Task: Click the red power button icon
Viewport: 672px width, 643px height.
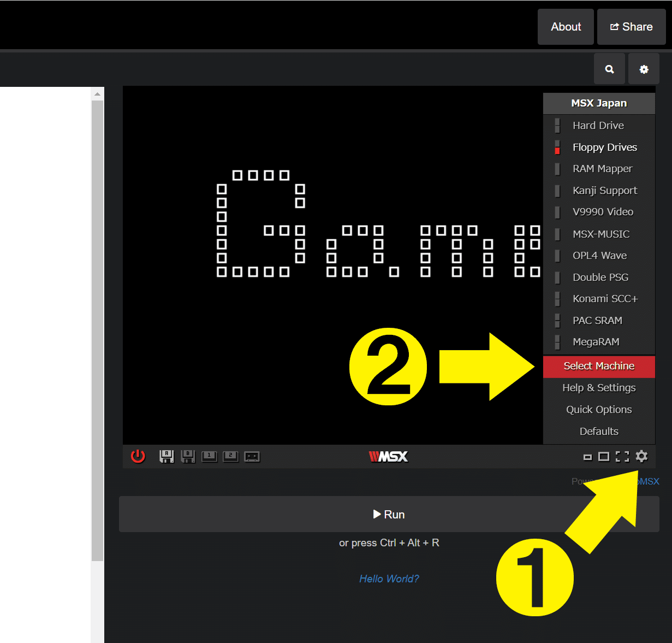Action: point(138,456)
